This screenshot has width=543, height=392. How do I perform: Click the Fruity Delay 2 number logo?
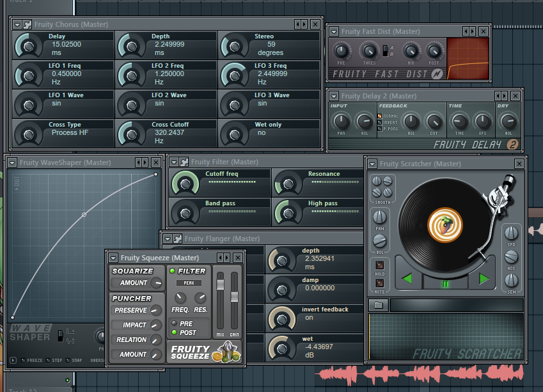[x=512, y=145]
